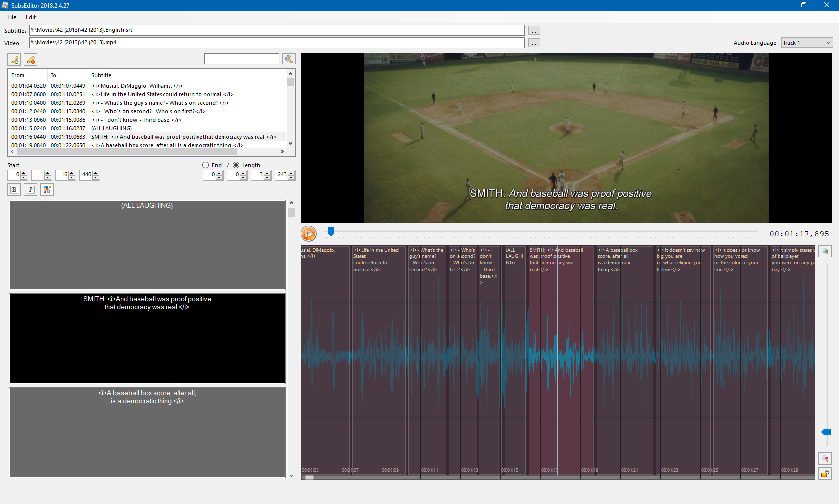Screen dimensions: 839x504
Task: Open the Audio Language Track 1 dropdown
Action: (x=806, y=43)
